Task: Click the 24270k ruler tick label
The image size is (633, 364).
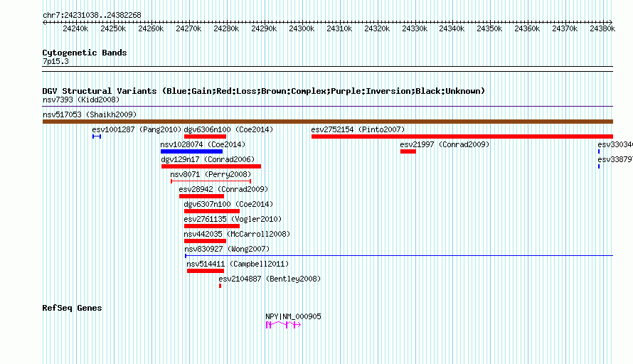Action: [x=188, y=28]
